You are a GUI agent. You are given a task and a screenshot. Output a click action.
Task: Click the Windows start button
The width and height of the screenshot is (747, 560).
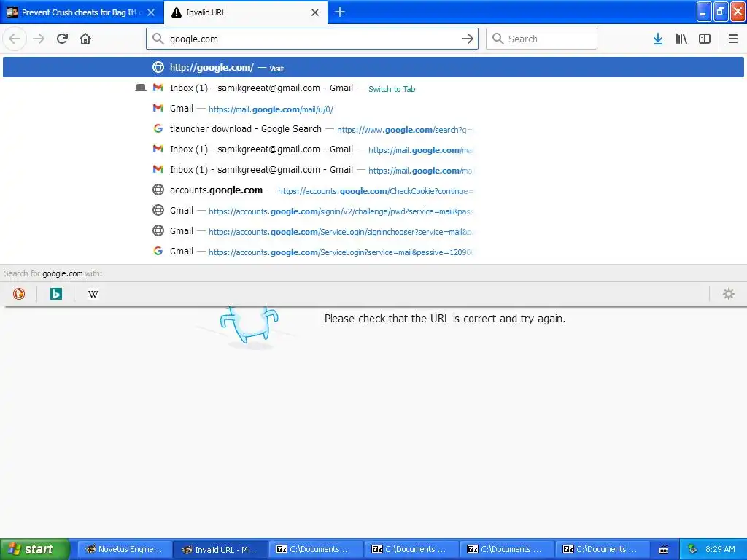click(x=35, y=549)
